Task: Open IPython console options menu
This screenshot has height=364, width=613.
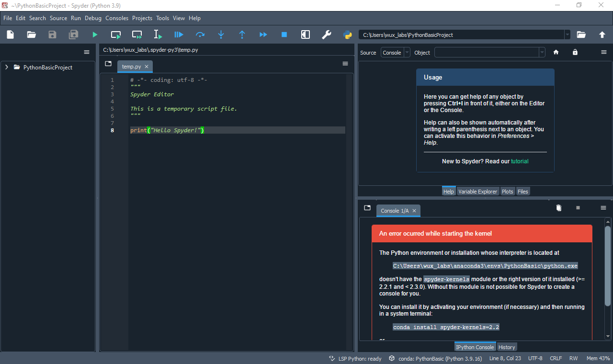Action: [603, 208]
